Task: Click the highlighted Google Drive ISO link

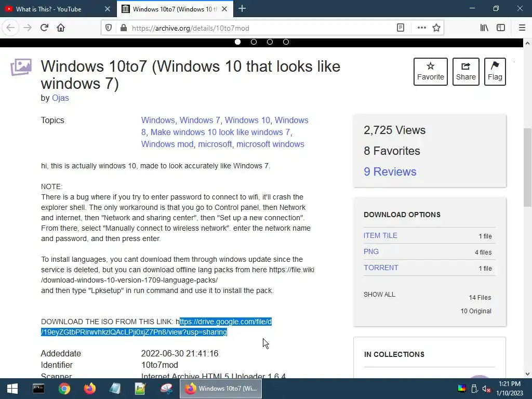Action: tap(156, 327)
